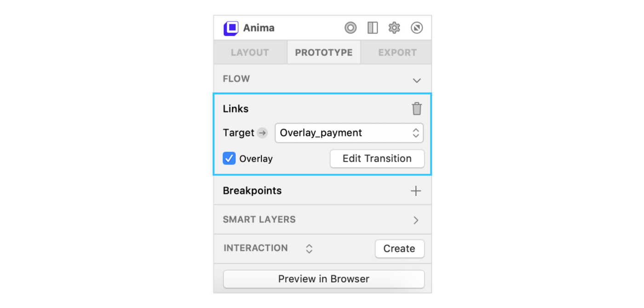The width and height of the screenshot is (644, 308).
Task: Click the Anima logo icon
Action: [x=230, y=28]
